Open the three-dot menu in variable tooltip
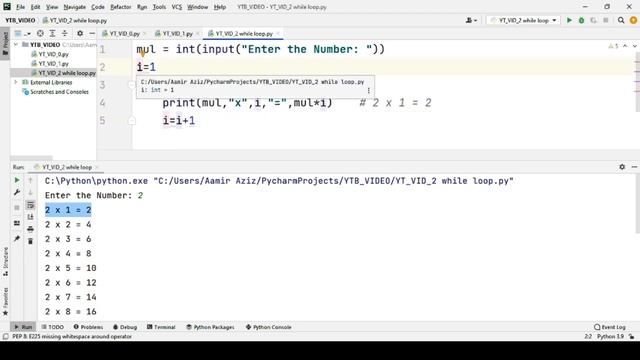Image resolution: width=640 pixels, height=360 pixels. pyautogui.click(x=369, y=90)
